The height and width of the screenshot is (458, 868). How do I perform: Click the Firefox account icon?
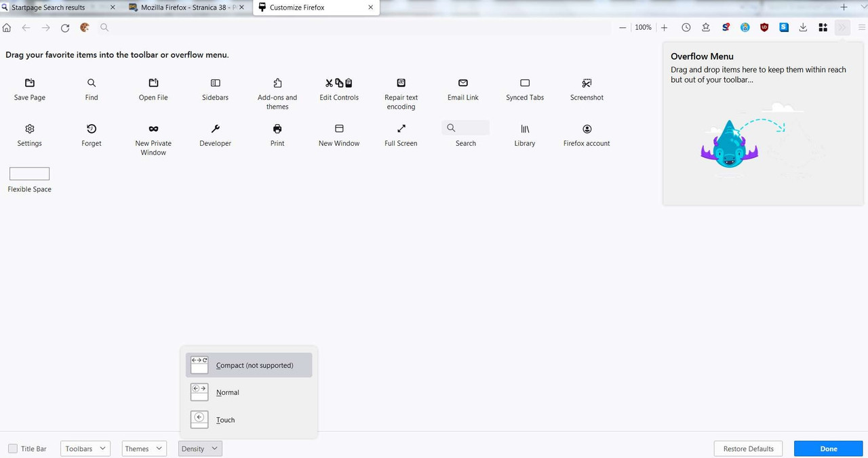(587, 128)
